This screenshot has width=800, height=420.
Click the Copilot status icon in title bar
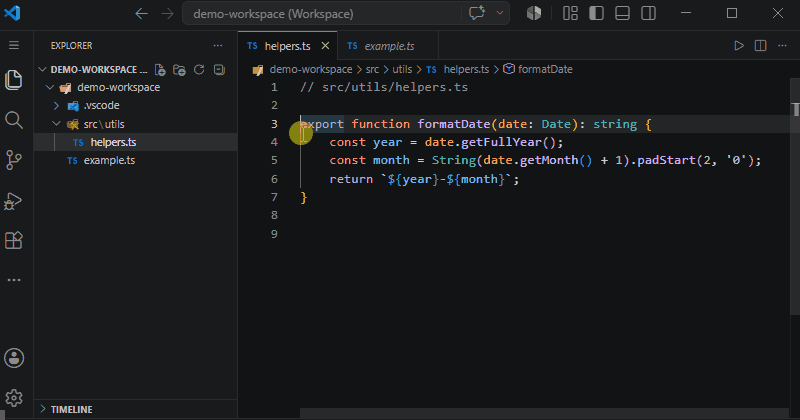(534, 13)
